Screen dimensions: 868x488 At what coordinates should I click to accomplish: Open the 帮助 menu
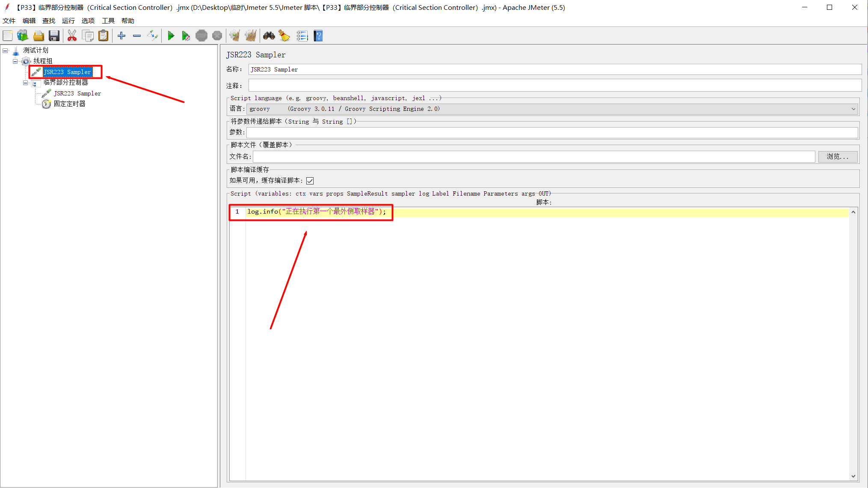tap(128, 21)
